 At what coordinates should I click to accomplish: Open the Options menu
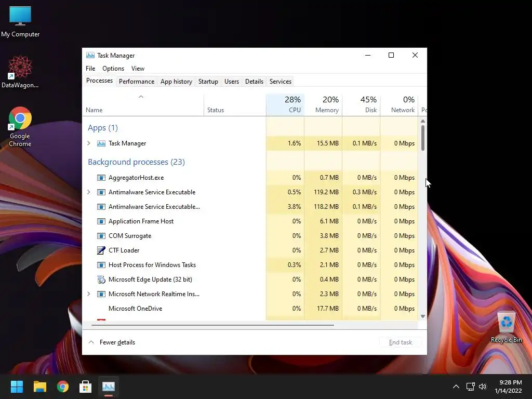coord(113,68)
